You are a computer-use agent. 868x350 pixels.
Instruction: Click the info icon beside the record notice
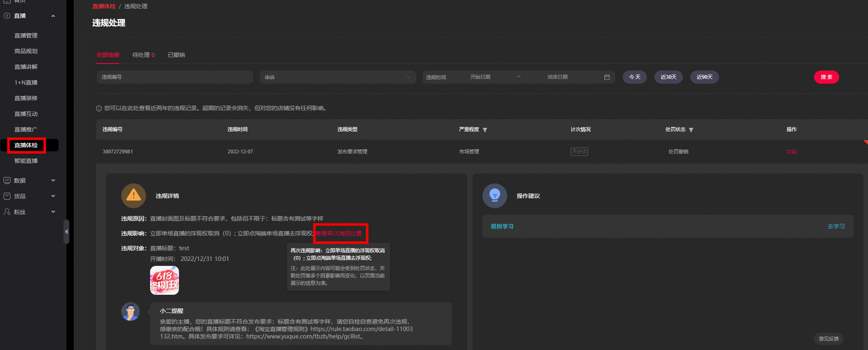[99, 108]
